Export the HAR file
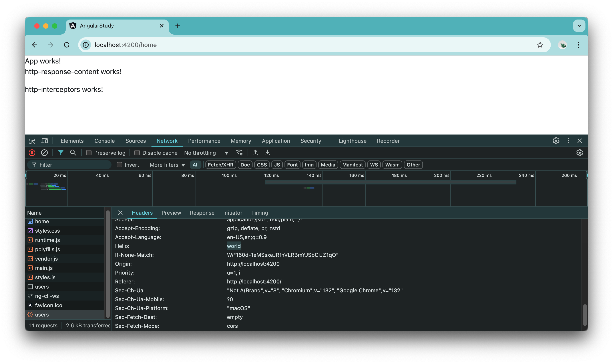Screen dimensions: 613x364 267,152
